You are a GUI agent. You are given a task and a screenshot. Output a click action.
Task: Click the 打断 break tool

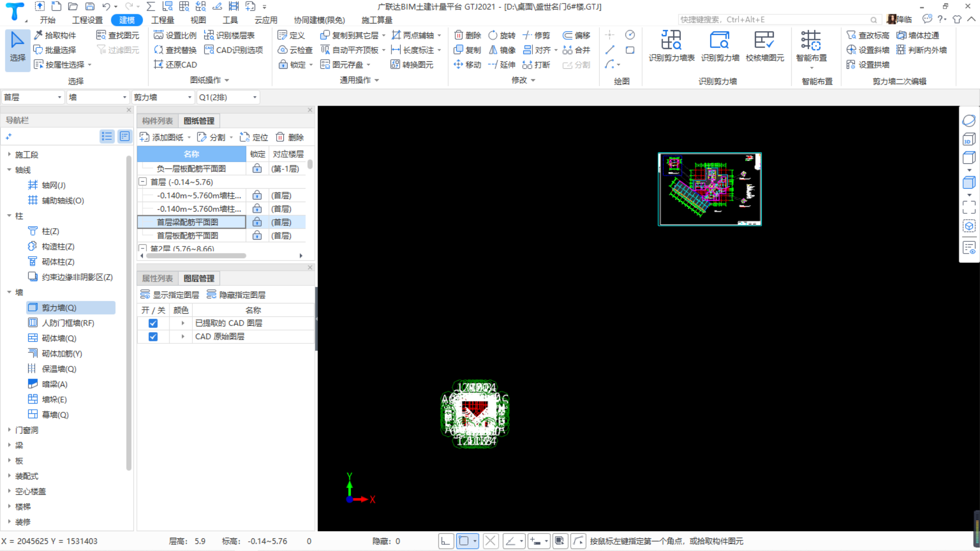(536, 65)
